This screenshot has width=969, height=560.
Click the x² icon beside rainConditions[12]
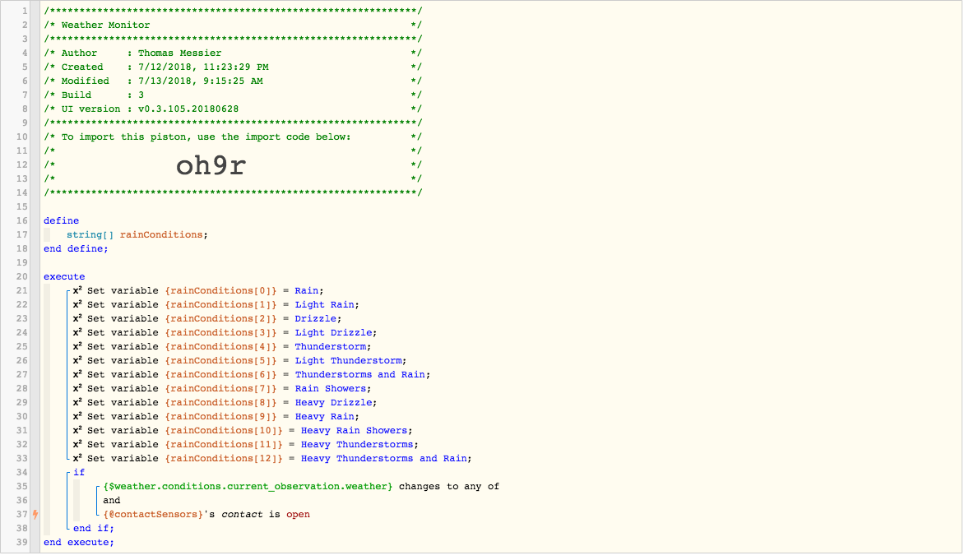(77, 459)
